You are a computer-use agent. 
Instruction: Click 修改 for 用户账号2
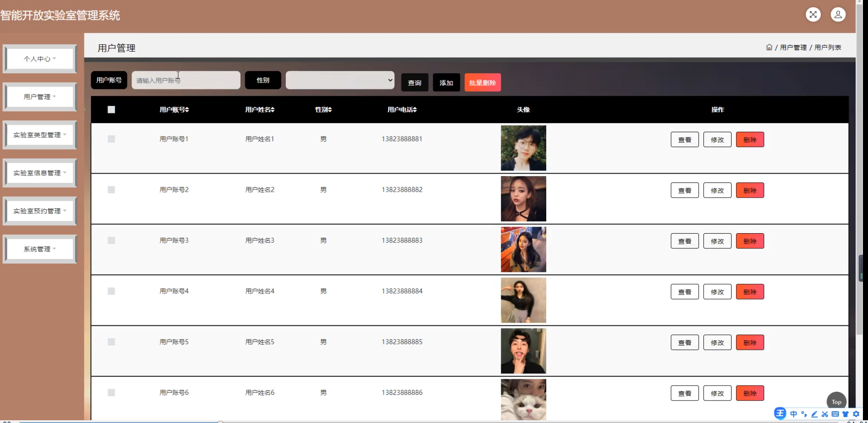717,190
